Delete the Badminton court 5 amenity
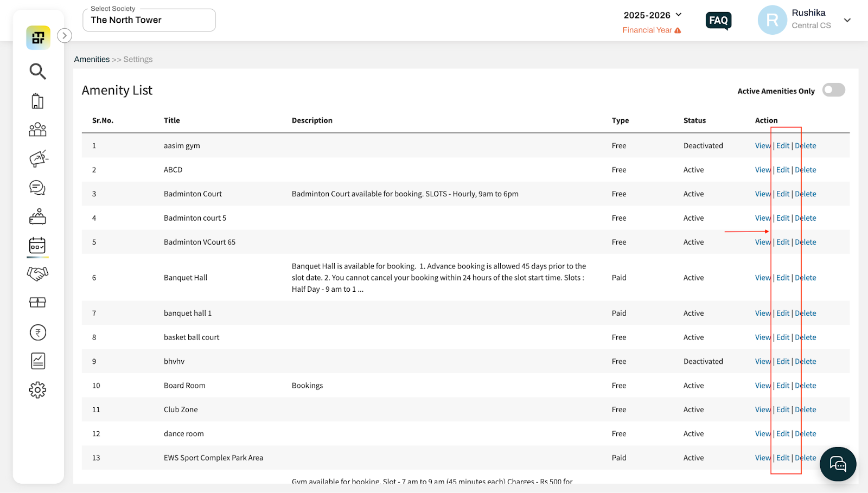This screenshot has height=493, width=868. click(x=806, y=218)
